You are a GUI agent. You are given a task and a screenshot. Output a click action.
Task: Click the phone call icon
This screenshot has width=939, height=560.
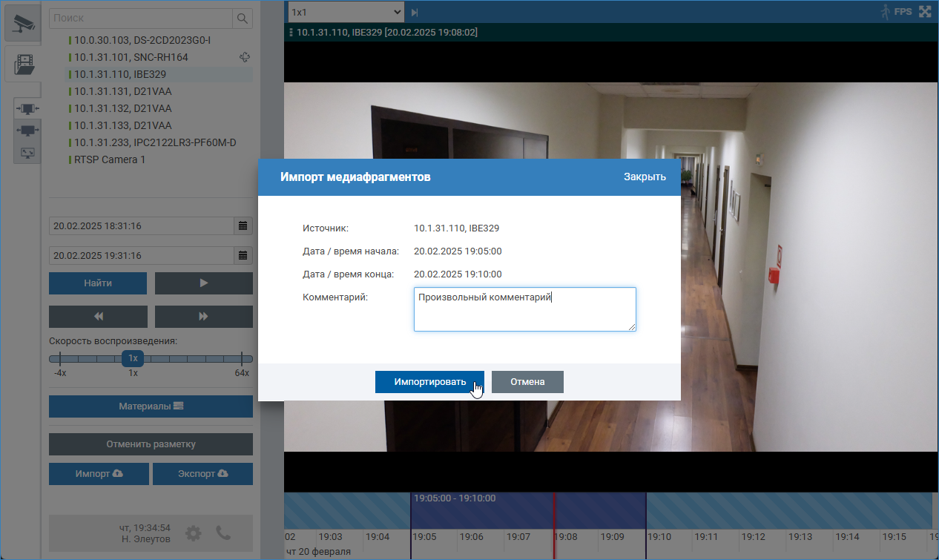pos(223,533)
